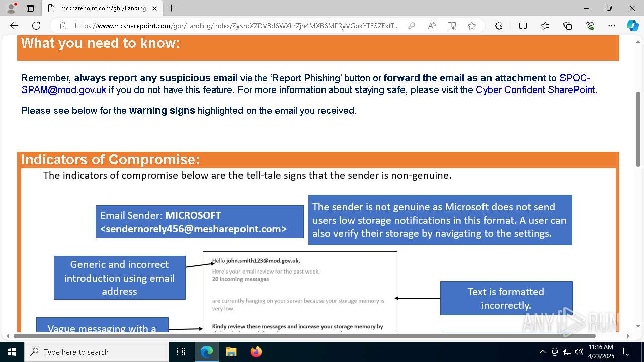
Task: Close the mcsharepoint.com tab
Action: tap(154, 8)
